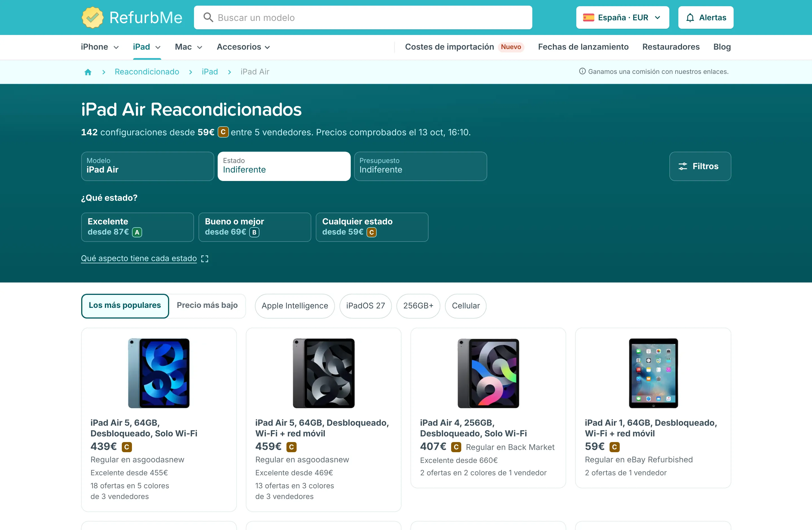This screenshot has width=812, height=530.
Task: Click the C badge next to 459€
Action: (292, 447)
